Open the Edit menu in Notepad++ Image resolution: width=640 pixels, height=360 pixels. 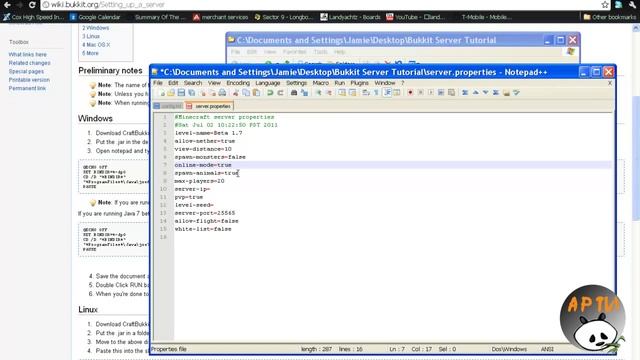(173, 83)
